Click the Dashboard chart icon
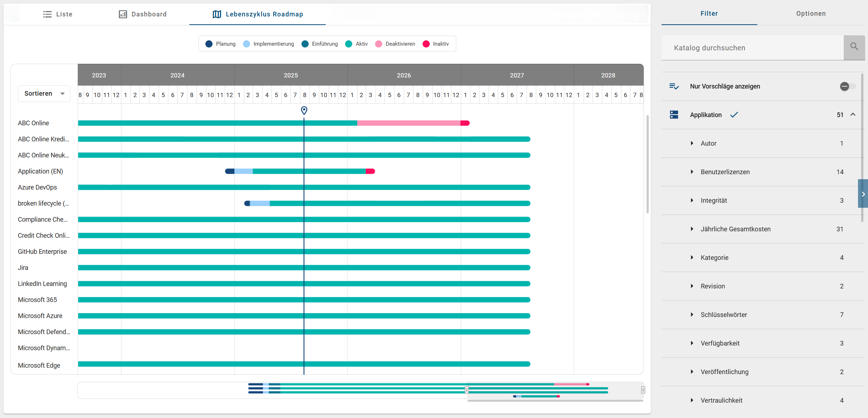This screenshot has width=868, height=418. (x=123, y=14)
